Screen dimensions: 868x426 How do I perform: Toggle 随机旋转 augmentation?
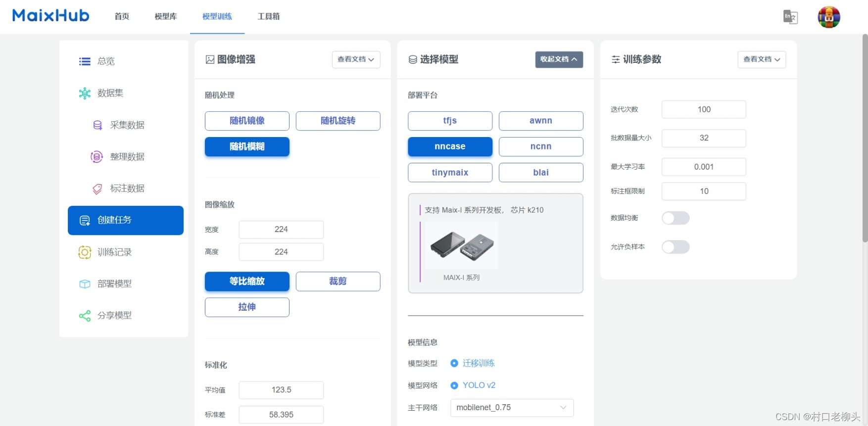pos(338,121)
